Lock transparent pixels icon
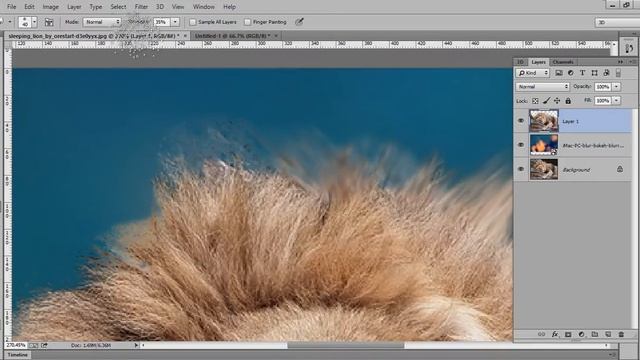 tap(535, 101)
